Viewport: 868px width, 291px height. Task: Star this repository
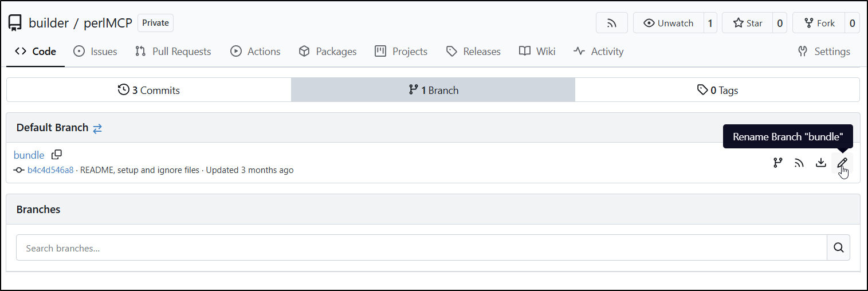748,23
